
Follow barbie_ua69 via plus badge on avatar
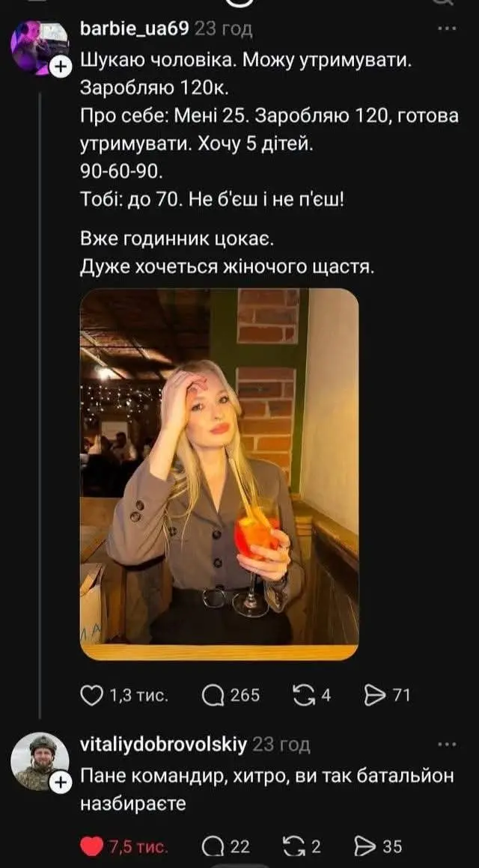point(60,67)
